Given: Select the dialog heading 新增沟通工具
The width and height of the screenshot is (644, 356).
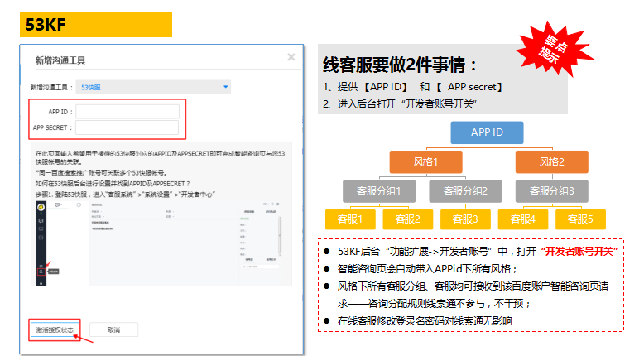Looking at the screenshot, I should click(60, 60).
